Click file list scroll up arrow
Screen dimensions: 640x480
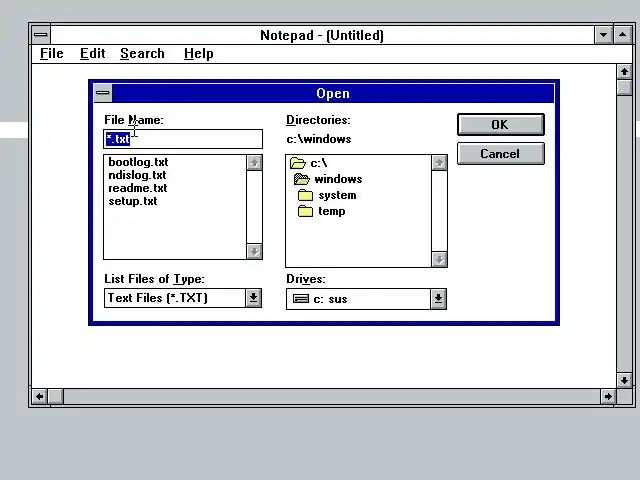point(254,163)
